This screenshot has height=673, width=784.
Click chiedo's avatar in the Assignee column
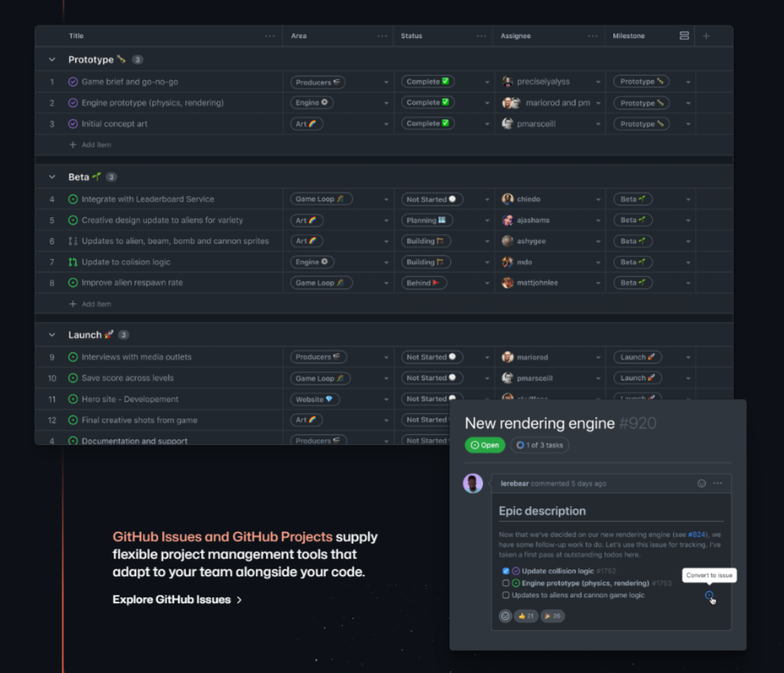507,199
